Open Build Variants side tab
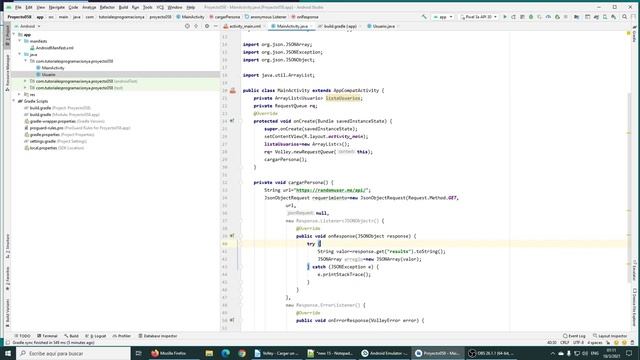Image resolution: width=640 pixels, height=360 pixels. coord(7,313)
